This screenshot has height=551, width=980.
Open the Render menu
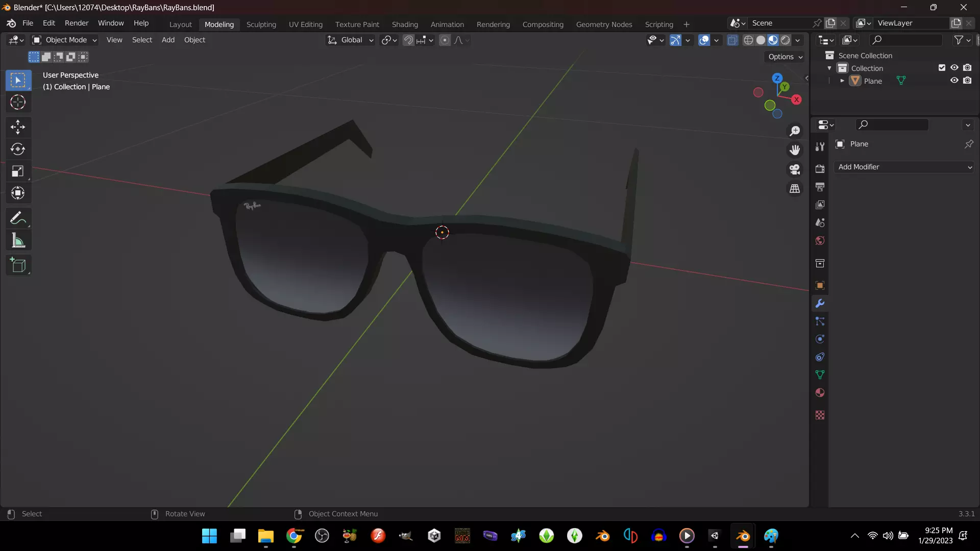[77, 23]
